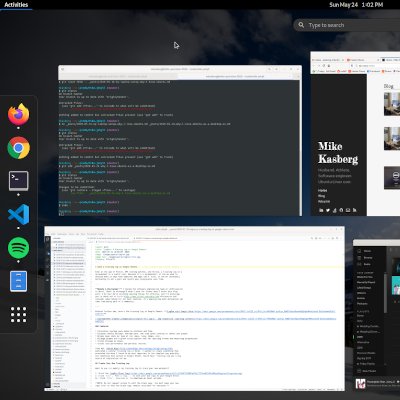Open the LinkedIn icon on Mike Kasberg page

click(321, 210)
